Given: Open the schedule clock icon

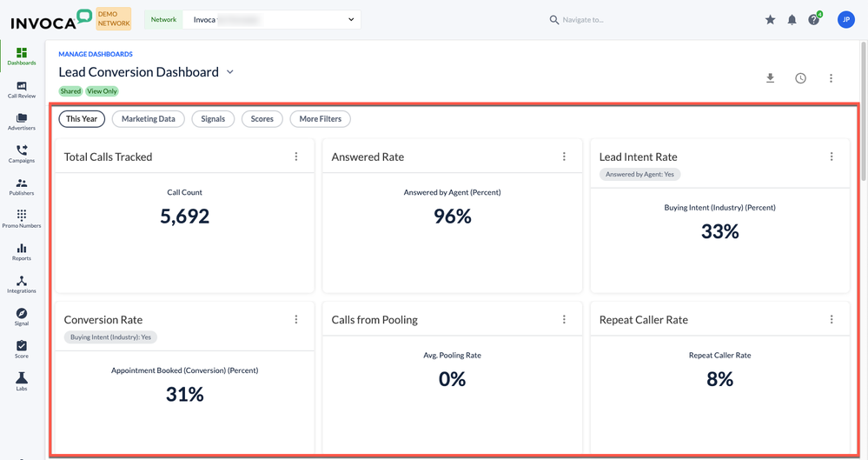Looking at the screenshot, I should tap(800, 78).
